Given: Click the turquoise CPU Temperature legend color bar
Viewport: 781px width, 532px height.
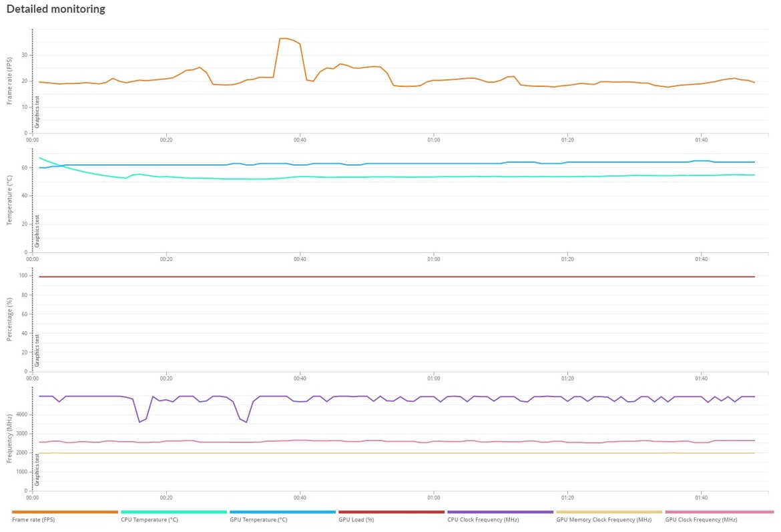Looking at the screenshot, I should tap(174, 511).
